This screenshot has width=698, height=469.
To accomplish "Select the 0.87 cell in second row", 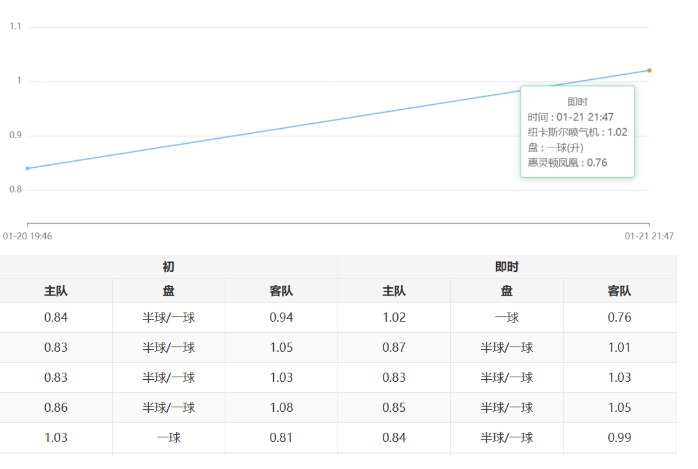I will [x=394, y=348].
